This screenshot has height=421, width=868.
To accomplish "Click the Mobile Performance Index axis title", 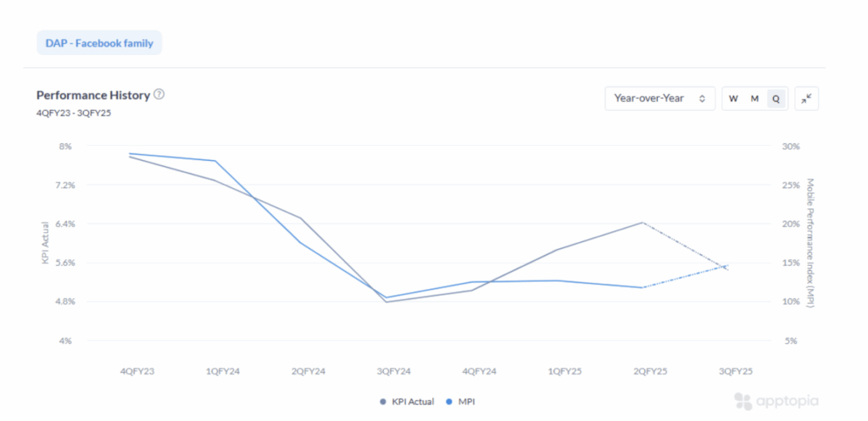I will point(810,242).
